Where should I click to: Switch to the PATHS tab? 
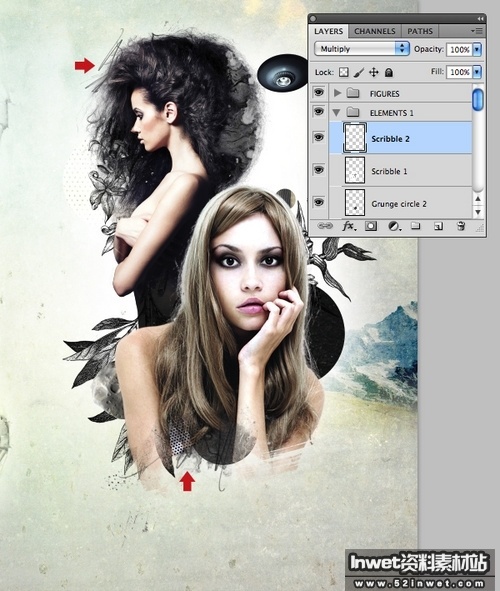coord(420,31)
